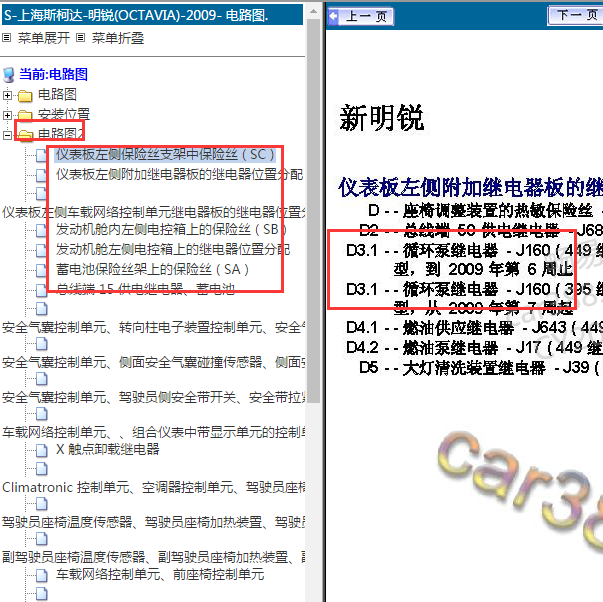
Task: Click the scroll-up arrow of tree panel
Action: 313,12
